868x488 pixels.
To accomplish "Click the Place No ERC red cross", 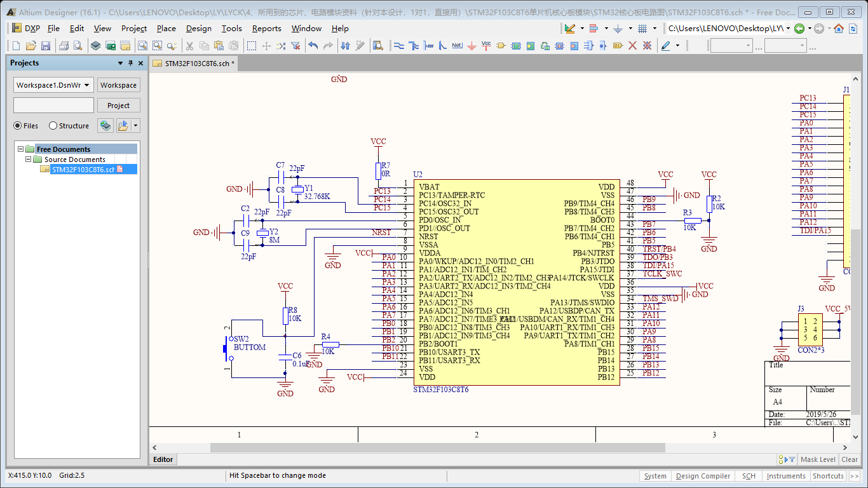I will click(632, 46).
